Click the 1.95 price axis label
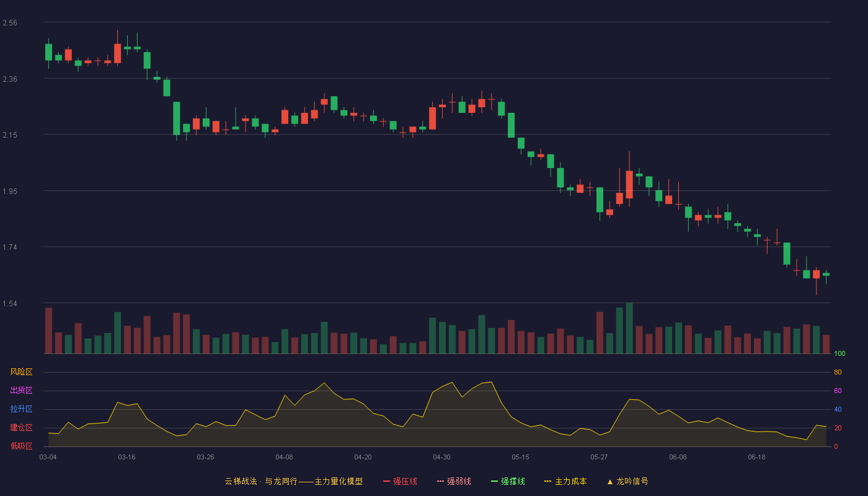868x496 pixels. coord(10,192)
